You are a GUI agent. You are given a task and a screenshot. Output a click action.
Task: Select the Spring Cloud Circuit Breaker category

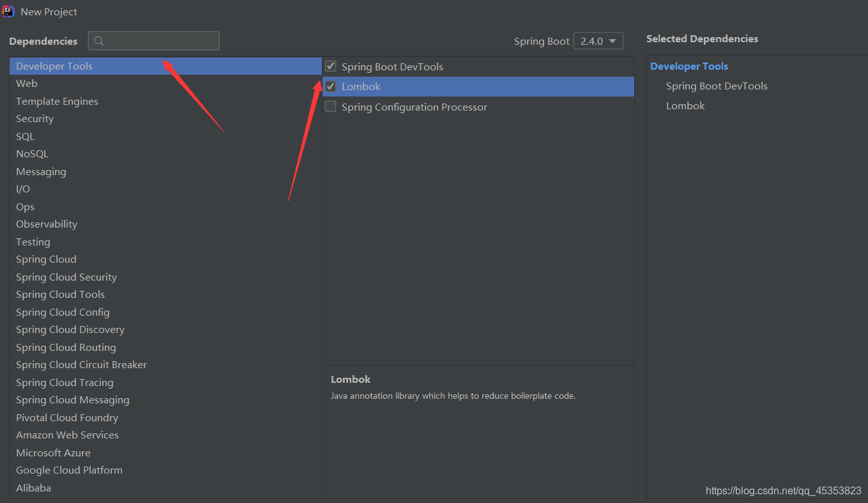tap(165, 364)
